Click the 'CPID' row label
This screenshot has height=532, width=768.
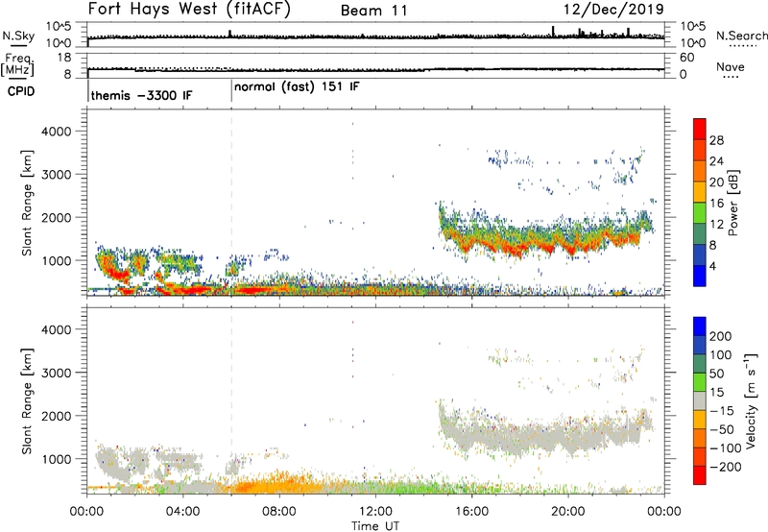tap(21, 91)
